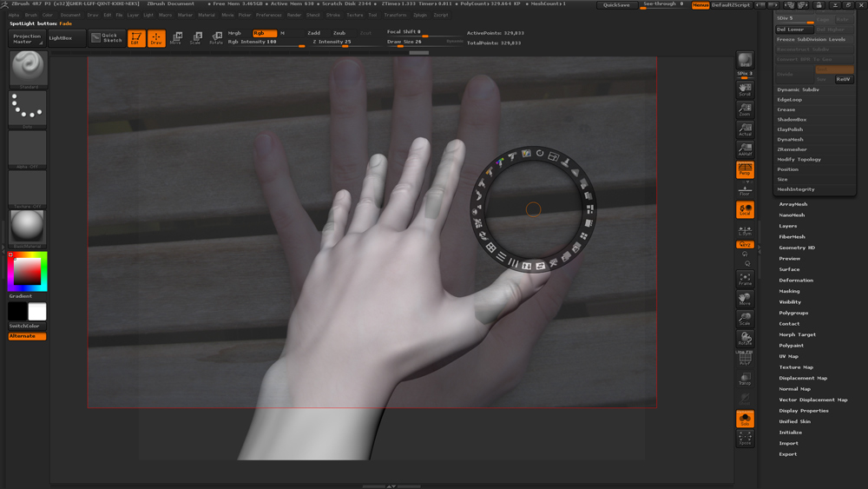Click the AAHalf view icon
The height and width of the screenshot is (489, 868).
[x=745, y=149]
